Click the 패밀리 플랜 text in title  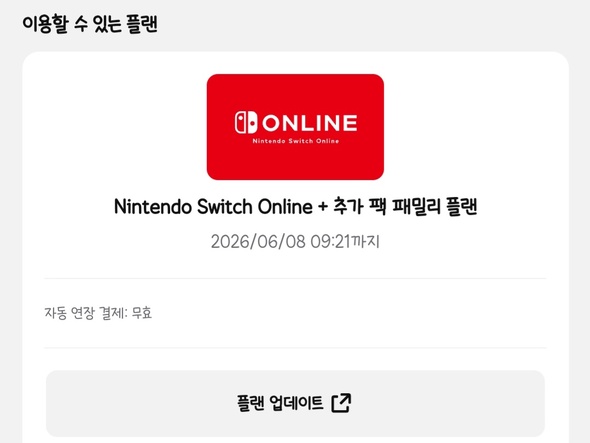tap(435, 207)
